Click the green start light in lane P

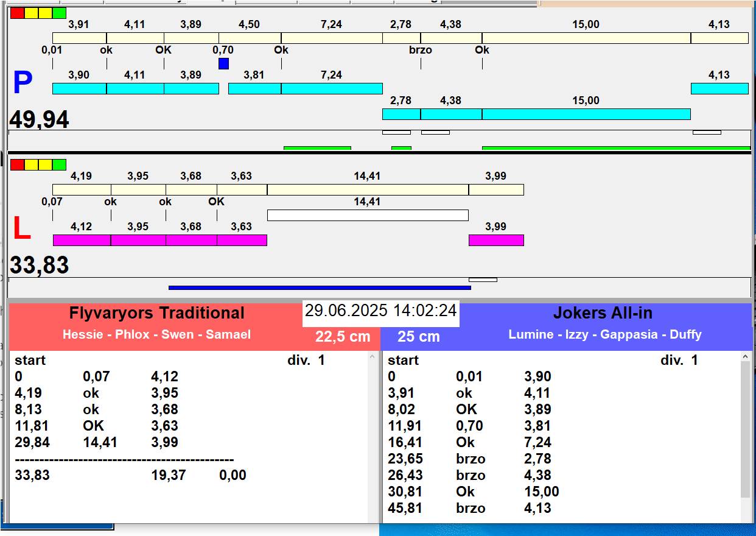(x=59, y=13)
